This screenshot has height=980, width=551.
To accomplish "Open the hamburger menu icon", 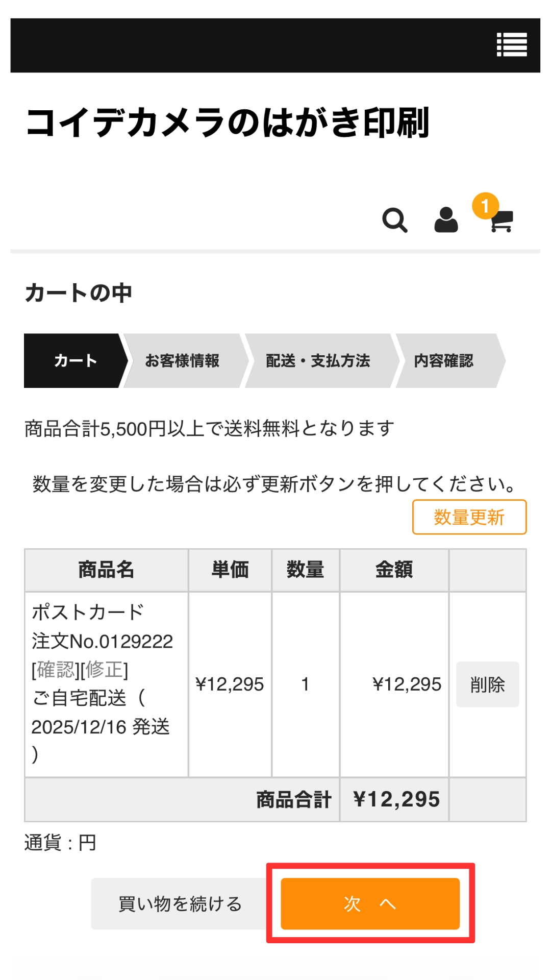I will tap(512, 45).
